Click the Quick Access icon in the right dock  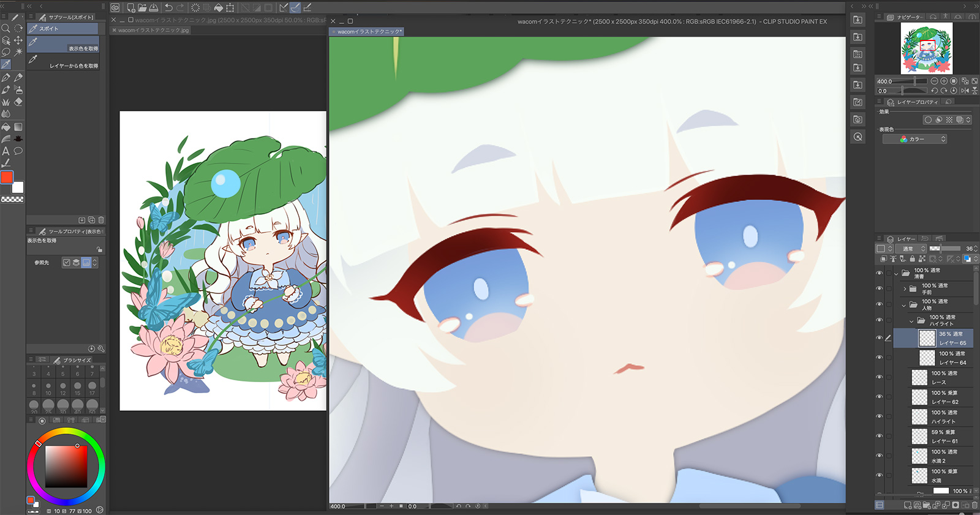click(858, 137)
